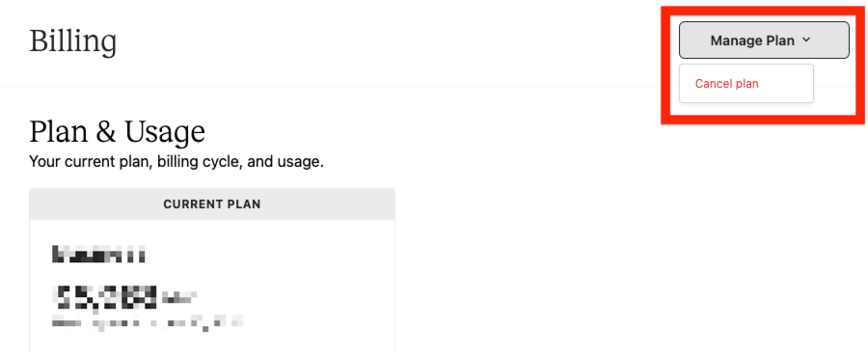Click the word "Usage" in the heading
The width and height of the screenshot is (868, 352).
pyautogui.click(x=164, y=132)
